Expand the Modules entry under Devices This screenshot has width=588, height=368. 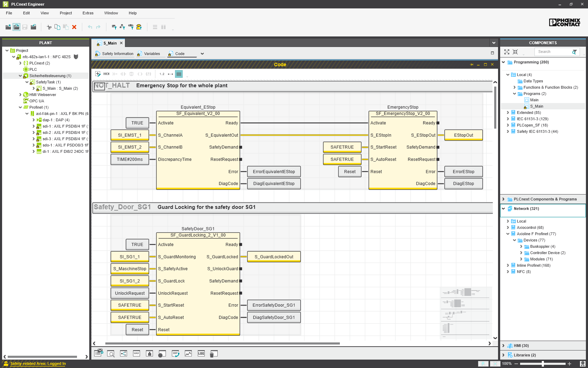coord(521,259)
